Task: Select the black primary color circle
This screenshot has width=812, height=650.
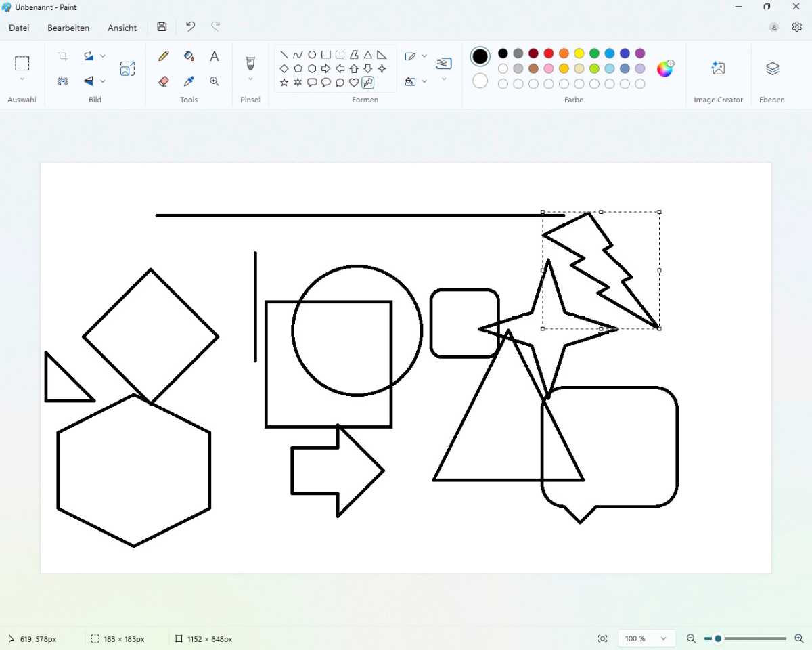Action: tap(480, 56)
